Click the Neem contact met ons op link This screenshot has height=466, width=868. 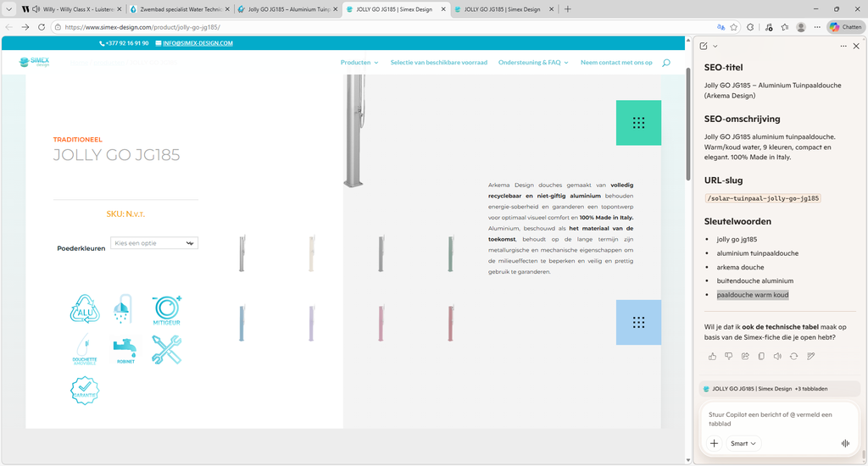616,63
